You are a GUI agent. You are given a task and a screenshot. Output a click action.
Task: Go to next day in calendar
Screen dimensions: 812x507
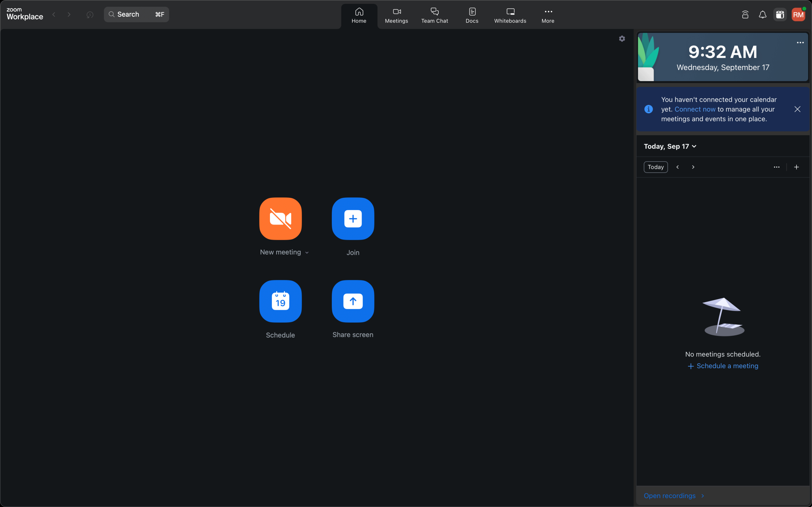click(x=693, y=167)
